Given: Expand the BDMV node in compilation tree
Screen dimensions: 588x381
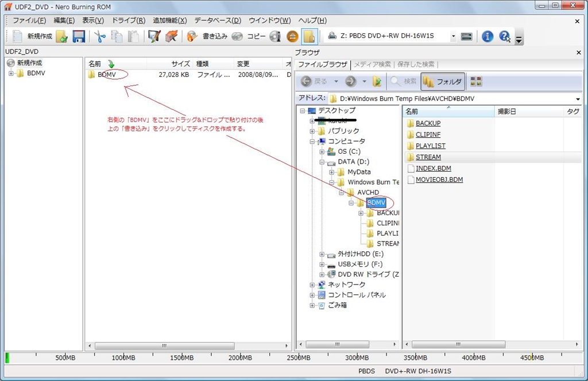Looking at the screenshot, I should point(11,73).
